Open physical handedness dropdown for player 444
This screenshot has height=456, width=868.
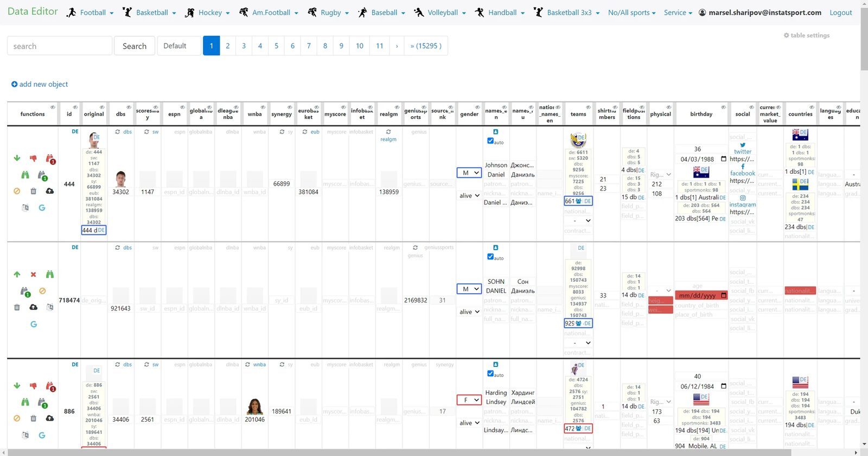pos(661,175)
